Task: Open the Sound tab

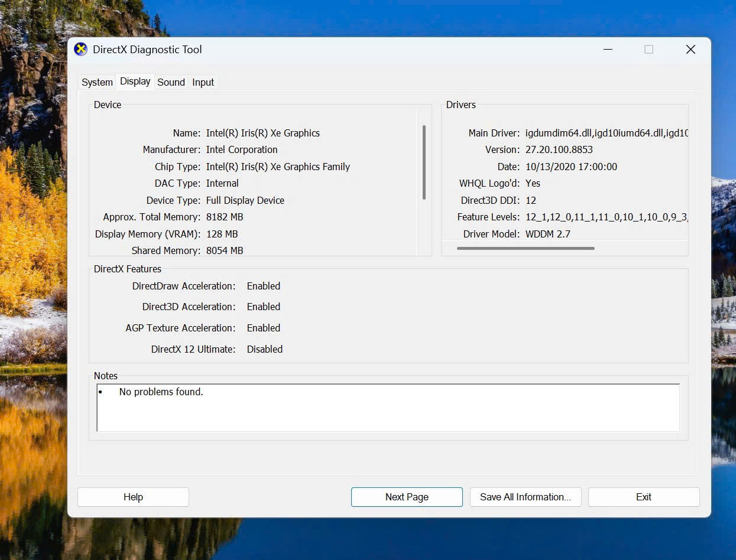Action: coord(171,82)
